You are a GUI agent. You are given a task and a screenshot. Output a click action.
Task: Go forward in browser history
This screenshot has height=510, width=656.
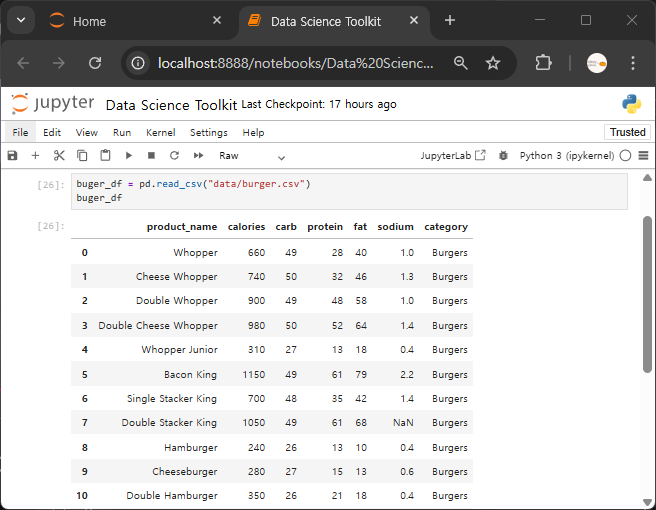coord(59,63)
